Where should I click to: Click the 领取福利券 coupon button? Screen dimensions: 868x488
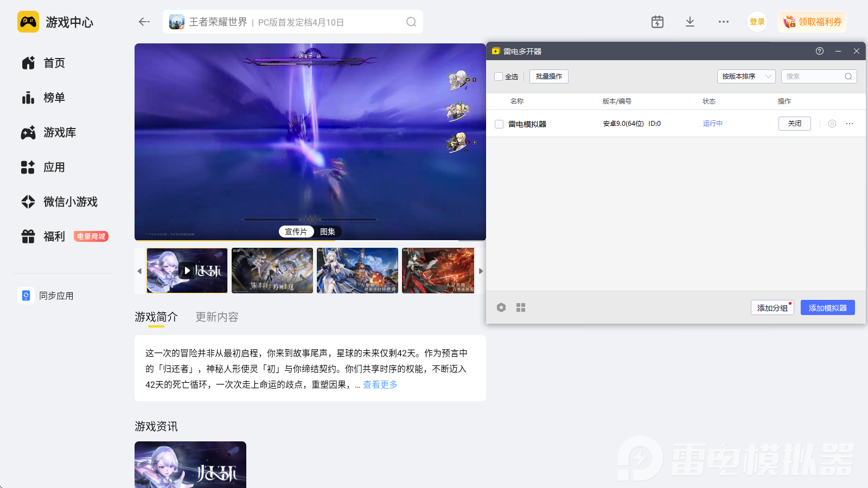[x=812, y=22]
